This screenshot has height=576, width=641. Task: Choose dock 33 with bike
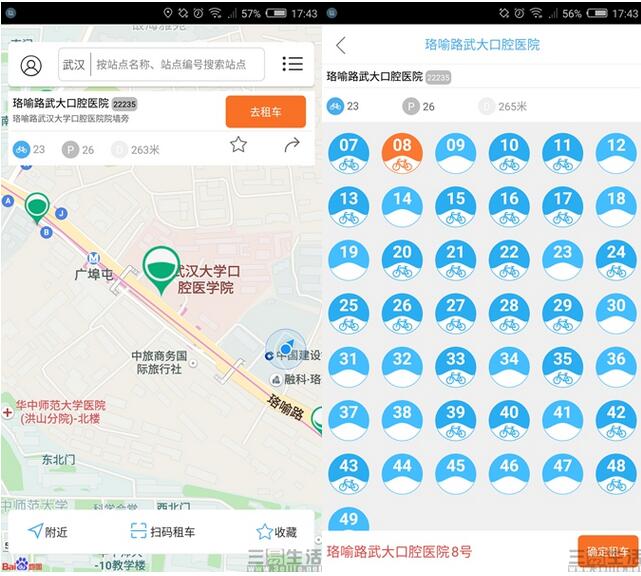(x=456, y=367)
